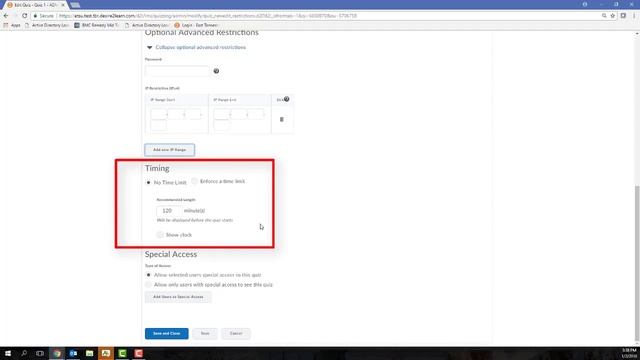Open a new browser tab

[76, 5]
